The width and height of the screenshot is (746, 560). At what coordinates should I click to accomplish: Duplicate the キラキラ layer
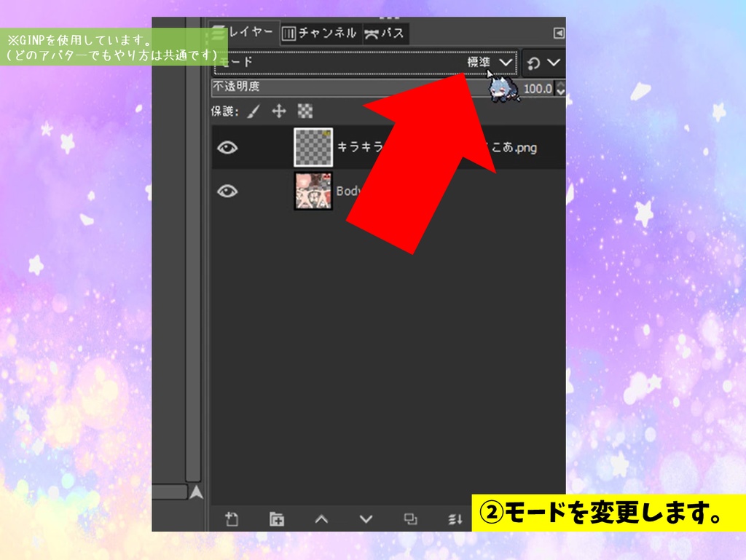click(410, 518)
